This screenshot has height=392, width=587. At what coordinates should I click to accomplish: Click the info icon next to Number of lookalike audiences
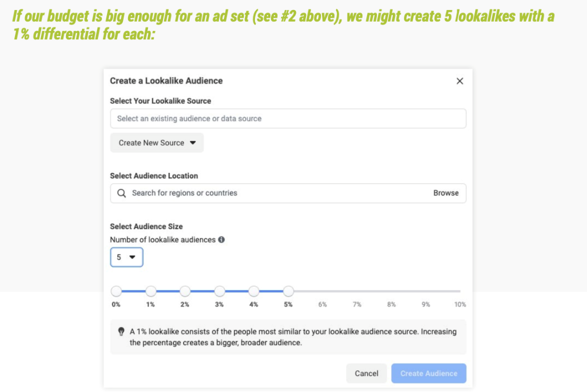(x=222, y=240)
